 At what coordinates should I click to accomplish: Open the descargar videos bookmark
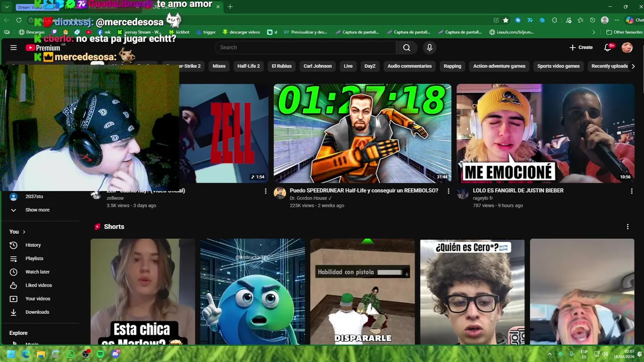coord(242,32)
